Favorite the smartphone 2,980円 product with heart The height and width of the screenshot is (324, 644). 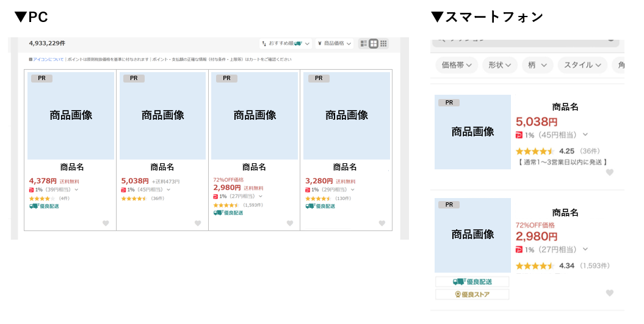click(x=609, y=293)
